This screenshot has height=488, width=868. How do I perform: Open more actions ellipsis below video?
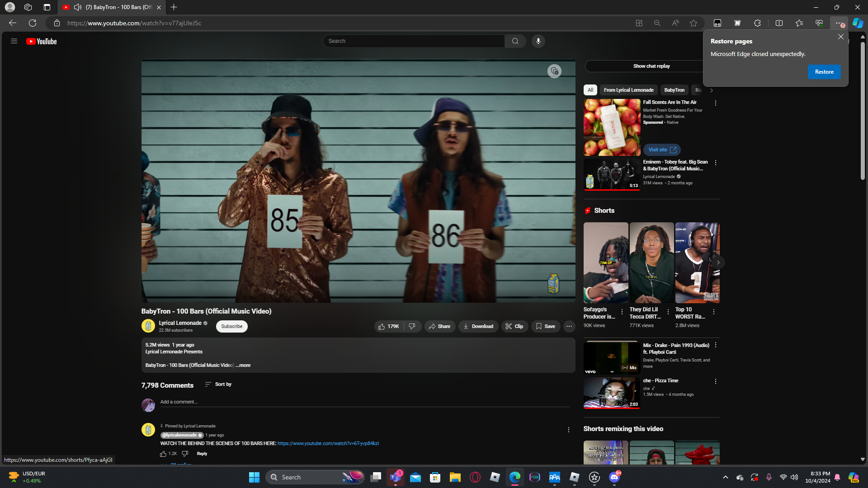pyautogui.click(x=569, y=326)
